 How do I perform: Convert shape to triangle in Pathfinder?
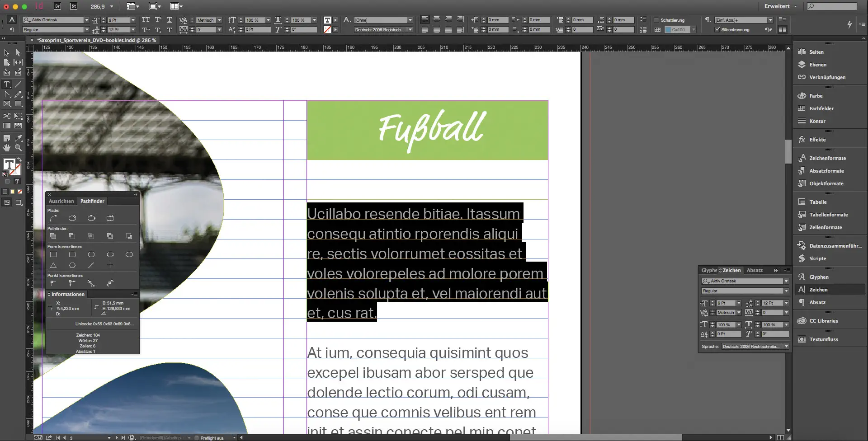point(53,266)
